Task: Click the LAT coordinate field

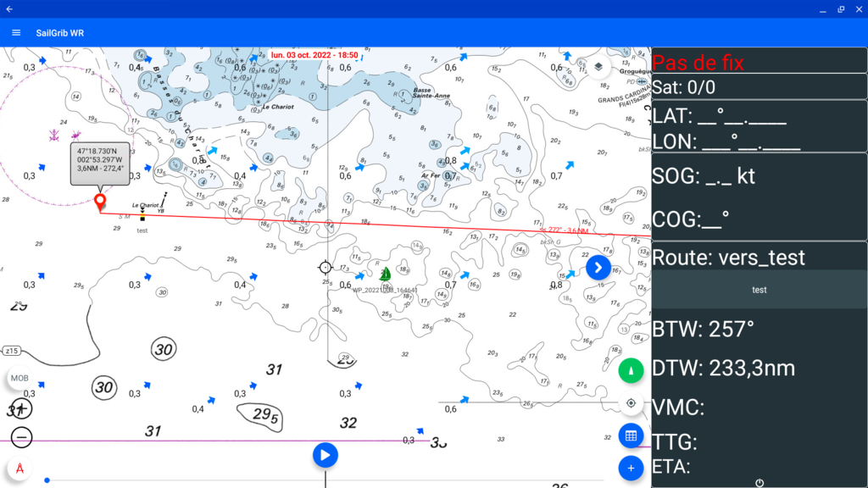Action: point(719,116)
